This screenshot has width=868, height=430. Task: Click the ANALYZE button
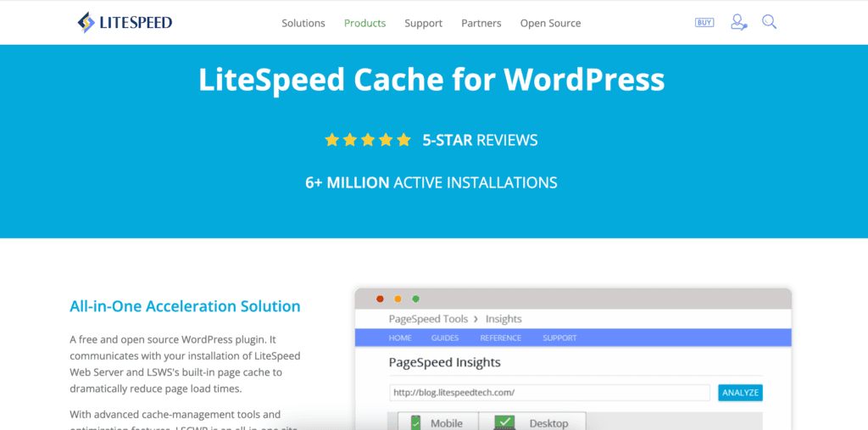coord(740,393)
